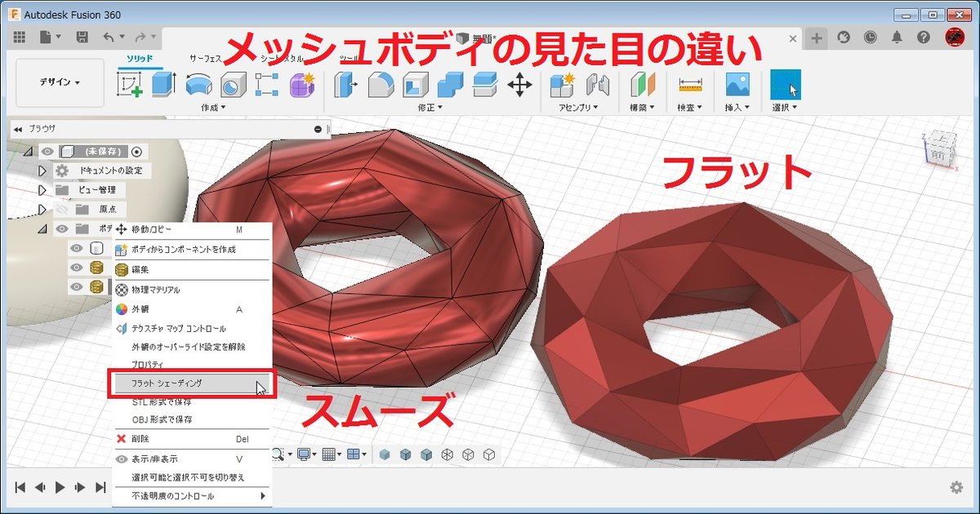Save the design with the floppy icon
The height and width of the screenshot is (514, 980).
(x=82, y=38)
